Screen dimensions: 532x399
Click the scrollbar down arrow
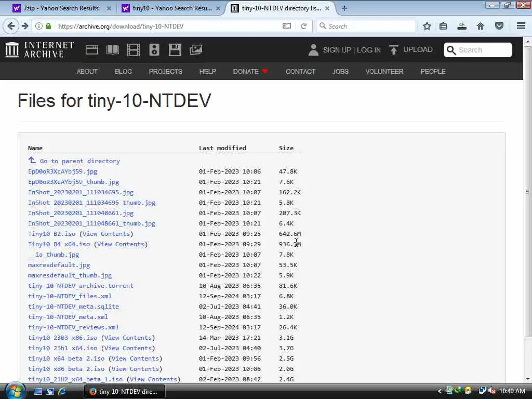[x=527, y=379]
